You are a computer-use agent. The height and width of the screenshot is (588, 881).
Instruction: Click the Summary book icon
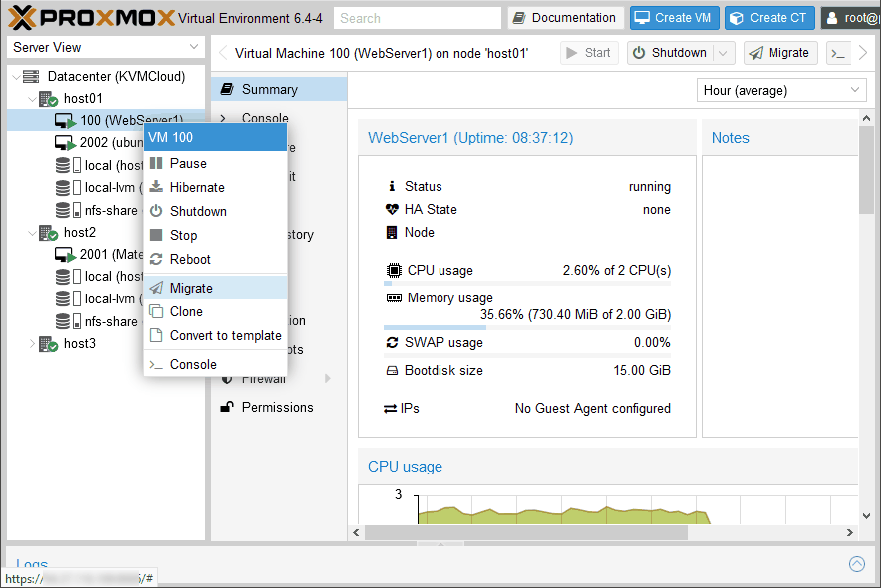[227, 89]
